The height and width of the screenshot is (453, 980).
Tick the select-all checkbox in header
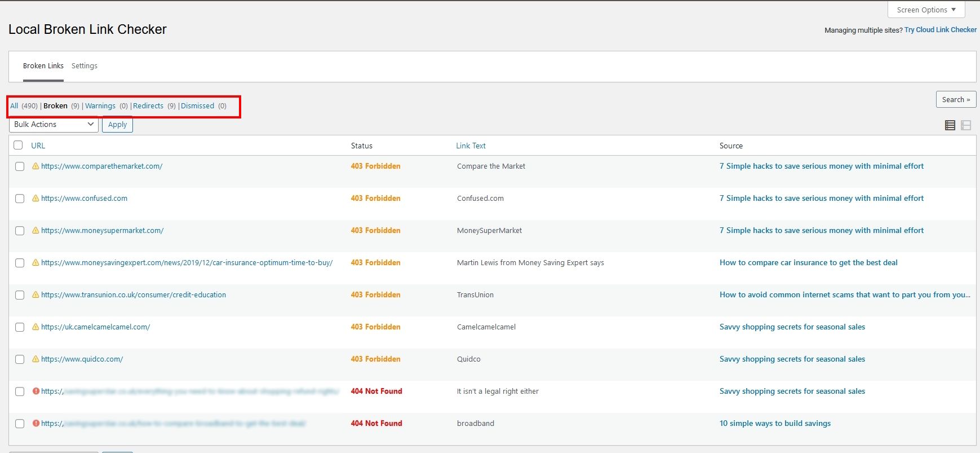pos(18,145)
